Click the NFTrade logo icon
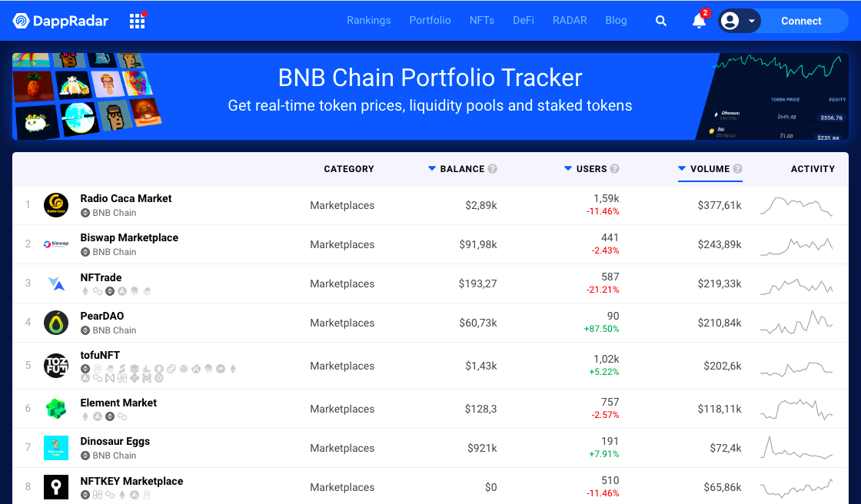This screenshot has height=504, width=861. (x=56, y=283)
